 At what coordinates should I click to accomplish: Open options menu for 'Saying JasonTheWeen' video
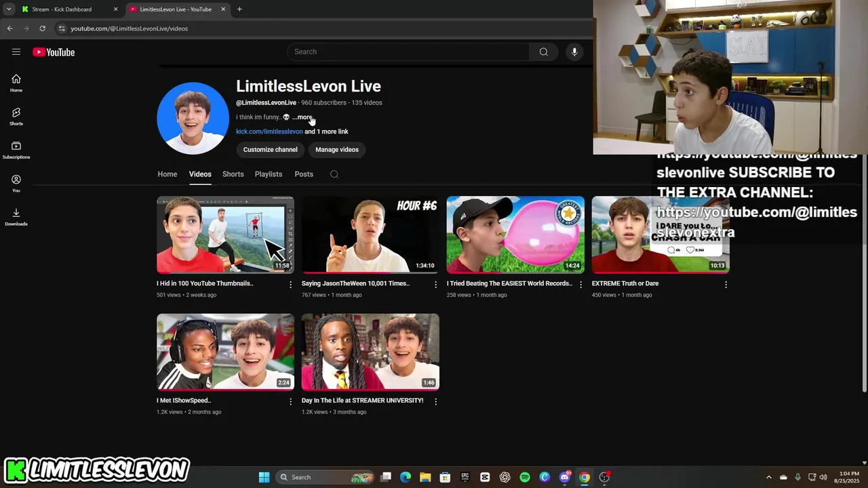[x=436, y=285]
